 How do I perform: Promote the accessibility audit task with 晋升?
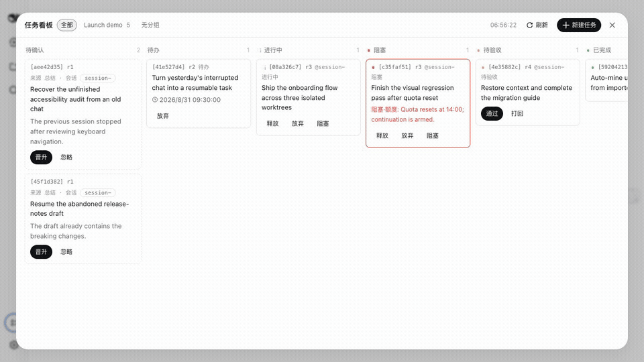point(41,157)
